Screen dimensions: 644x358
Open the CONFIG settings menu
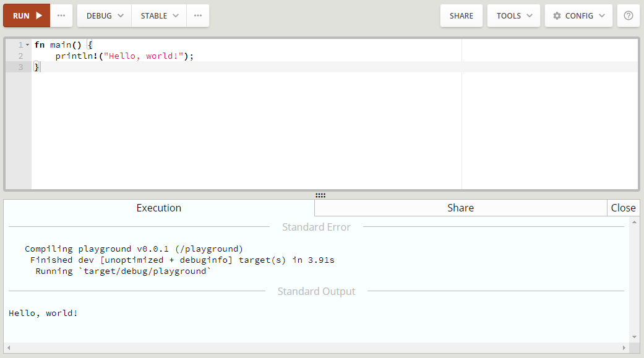pyautogui.click(x=578, y=15)
